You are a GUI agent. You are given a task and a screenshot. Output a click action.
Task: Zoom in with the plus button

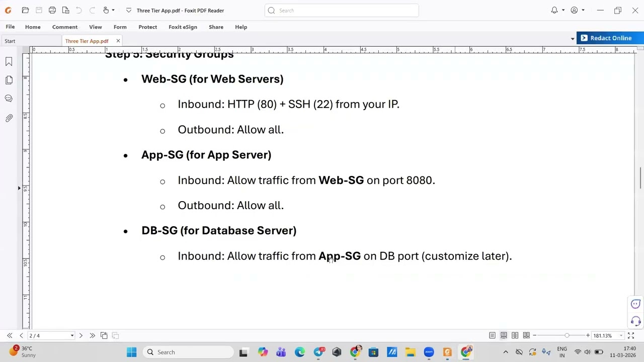[x=588, y=335]
